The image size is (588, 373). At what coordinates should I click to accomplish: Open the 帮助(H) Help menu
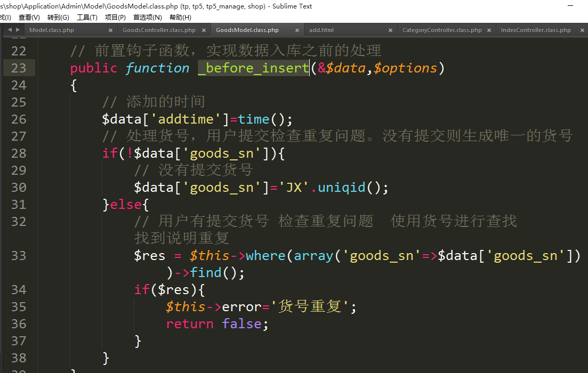point(180,17)
